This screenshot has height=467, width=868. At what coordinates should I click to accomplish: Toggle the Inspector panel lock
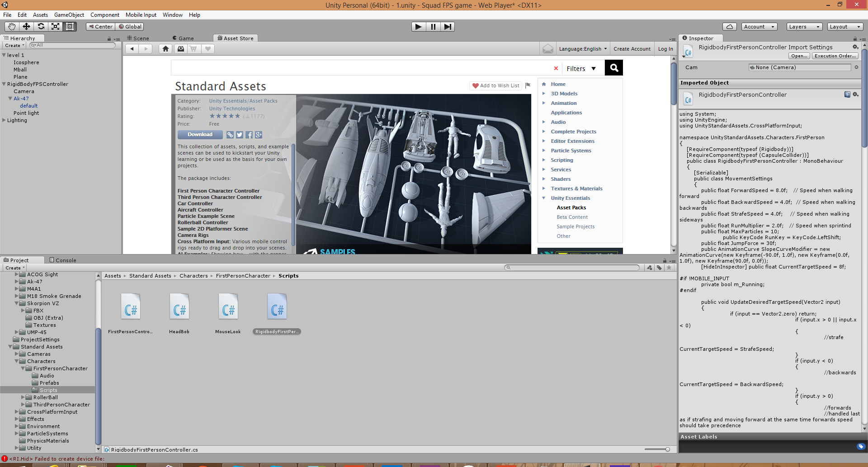pyautogui.click(x=855, y=39)
